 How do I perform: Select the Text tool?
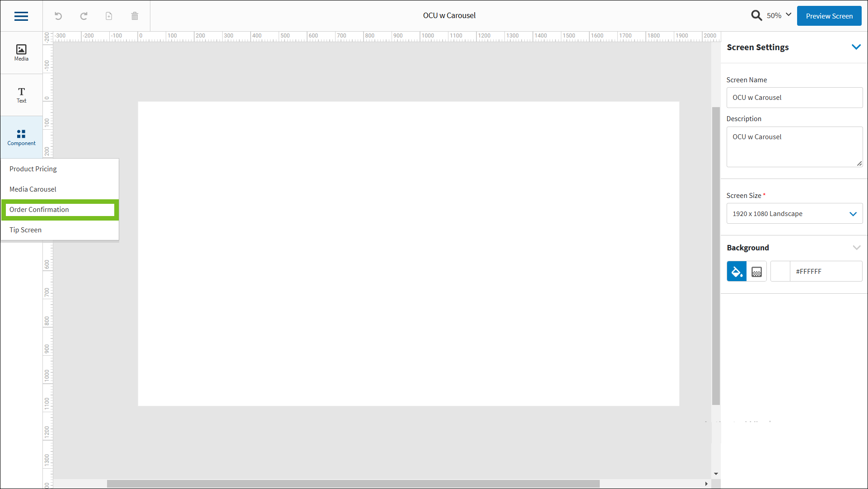(x=21, y=95)
